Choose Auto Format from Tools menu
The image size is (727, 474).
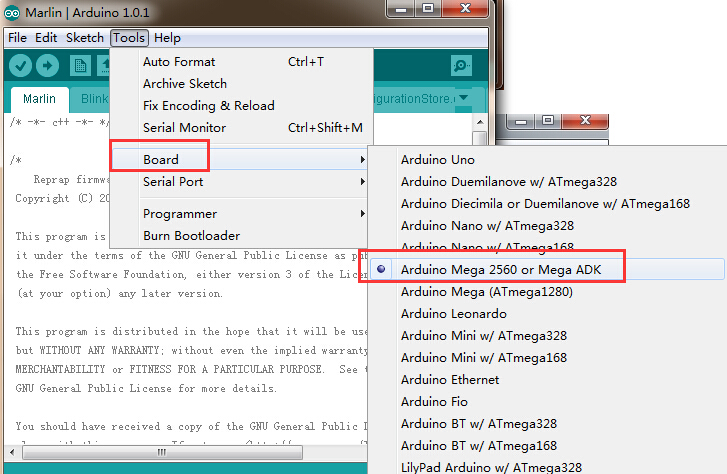242,62
